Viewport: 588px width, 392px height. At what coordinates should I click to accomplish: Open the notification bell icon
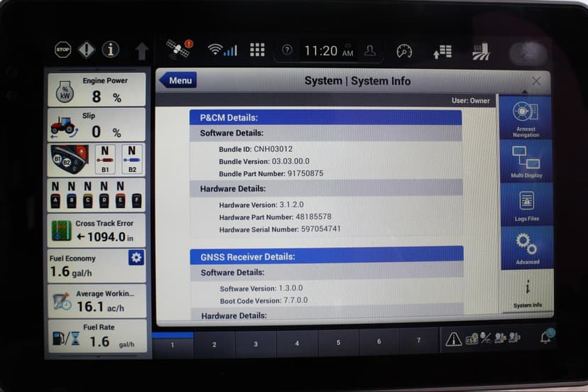point(545,337)
